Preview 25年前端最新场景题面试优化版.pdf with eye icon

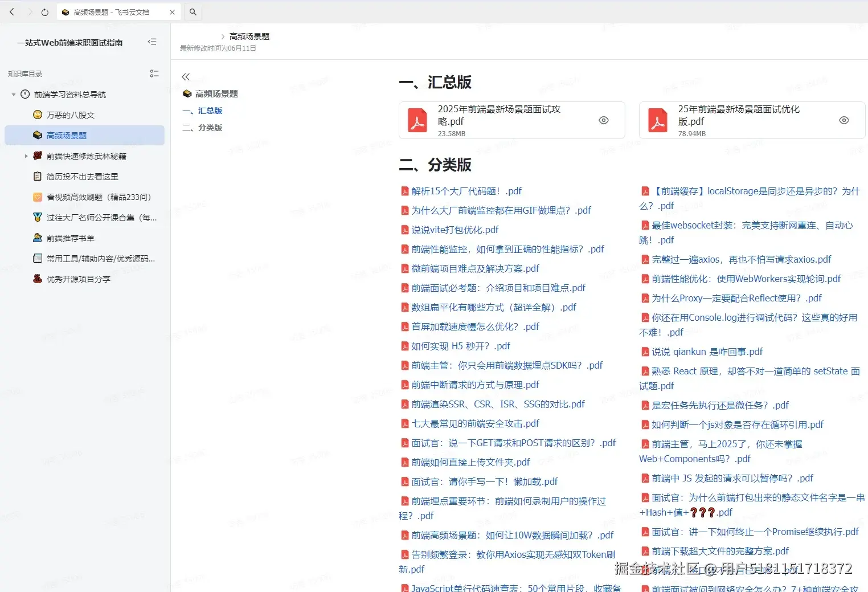coord(844,120)
